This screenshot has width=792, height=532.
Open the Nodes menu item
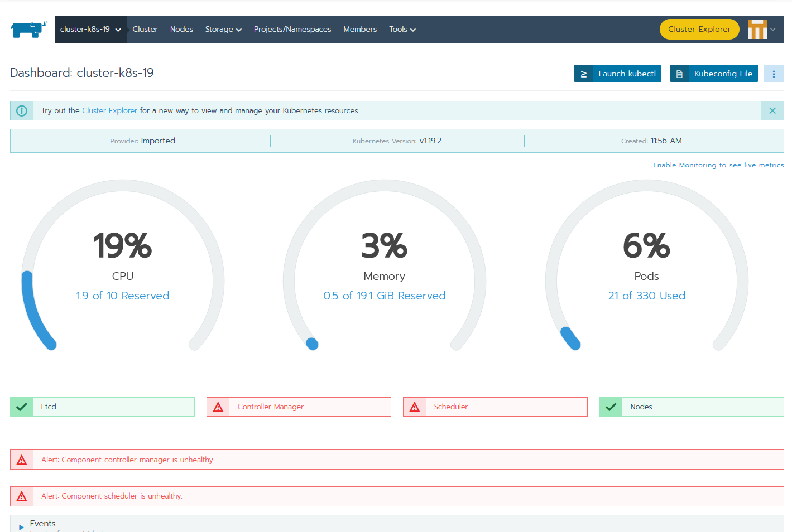181,30
